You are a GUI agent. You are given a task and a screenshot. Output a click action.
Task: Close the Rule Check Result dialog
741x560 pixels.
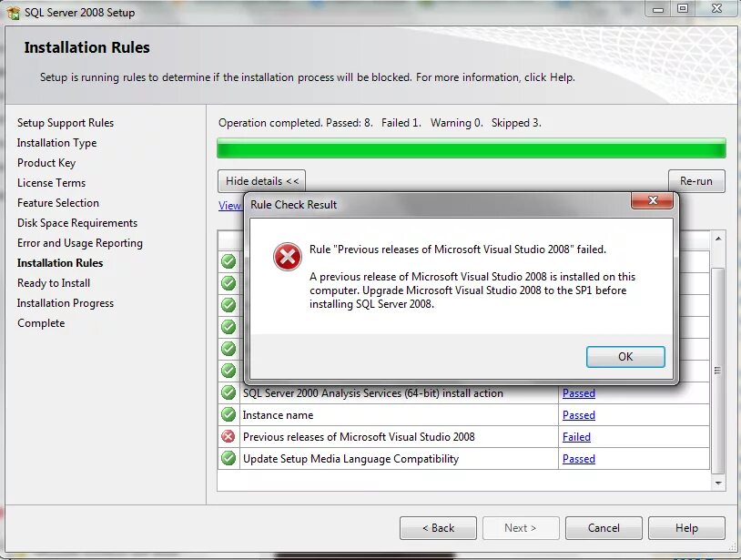652,200
